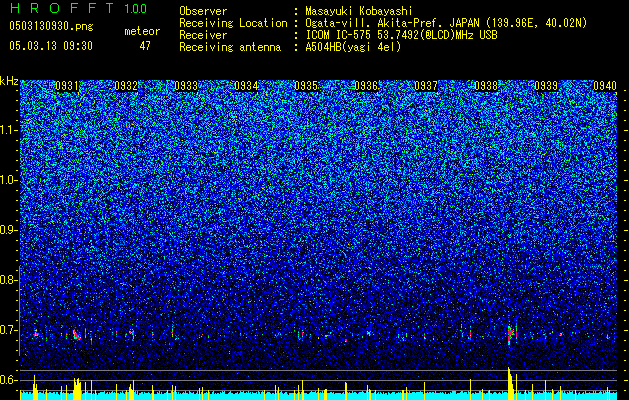Click the 1.1 kHz axis label
Viewport: 629px width, 400px height.
tap(9, 130)
